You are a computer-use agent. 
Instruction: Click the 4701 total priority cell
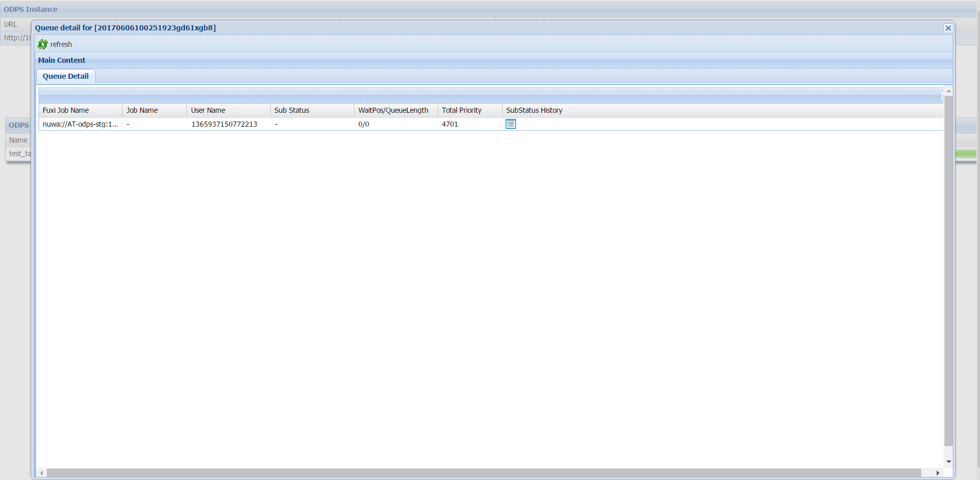point(470,124)
